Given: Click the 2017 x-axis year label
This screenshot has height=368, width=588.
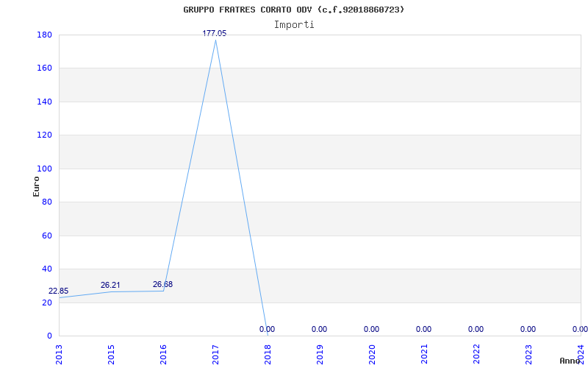Looking at the screenshot, I should (215, 355).
